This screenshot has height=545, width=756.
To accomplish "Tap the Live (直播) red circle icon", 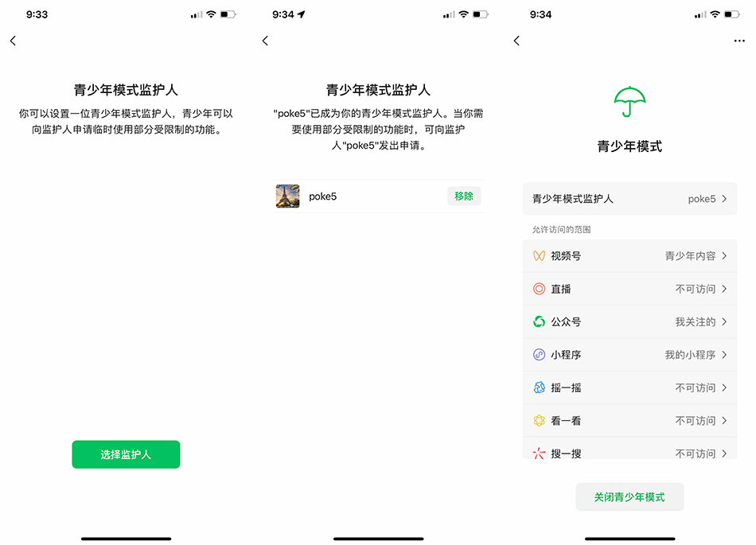I will (x=539, y=289).
